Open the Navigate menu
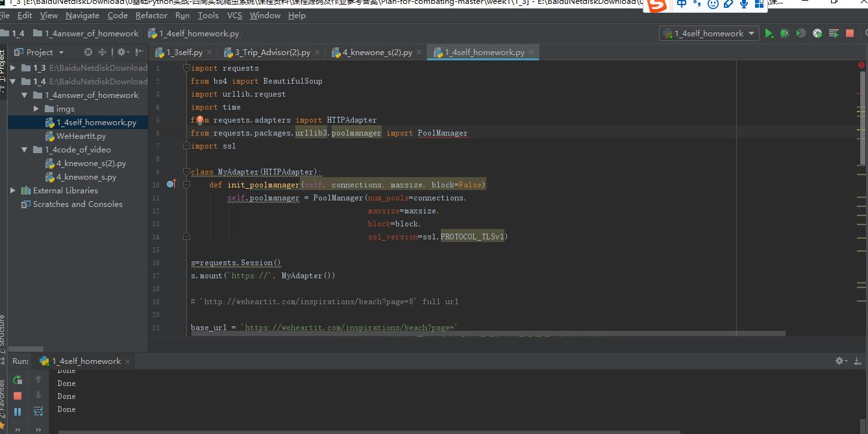The height and width of the screenshot is (434, 868). pyautogui.click(x=82, y=15)
